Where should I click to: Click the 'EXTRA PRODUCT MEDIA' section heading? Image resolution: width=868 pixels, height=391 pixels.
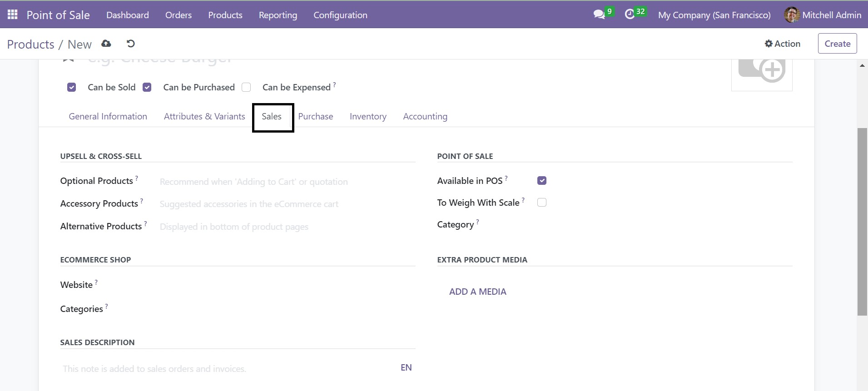pos(482,260)
